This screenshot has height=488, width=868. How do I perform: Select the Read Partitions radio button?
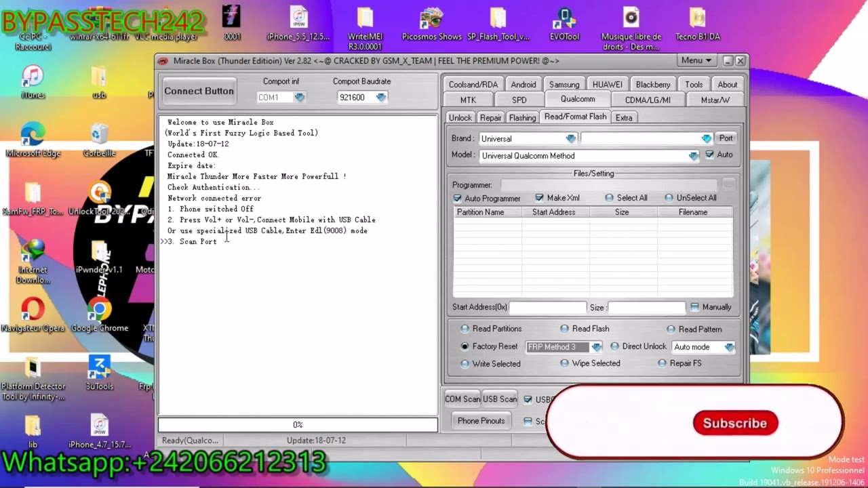[x=465, y=329]
